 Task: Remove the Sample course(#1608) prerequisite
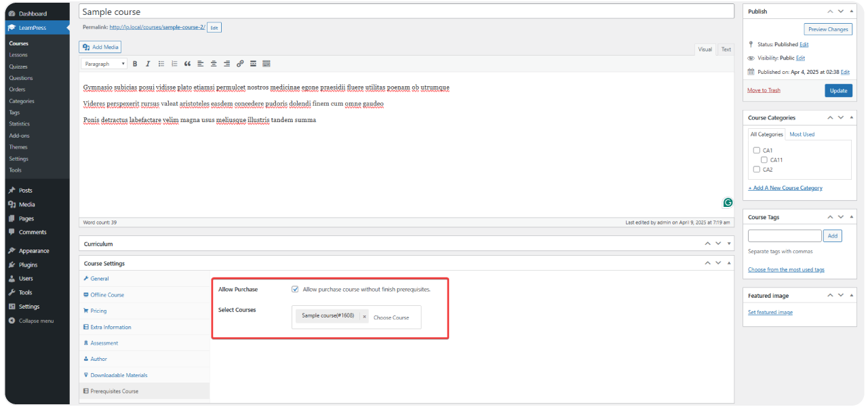364,316
